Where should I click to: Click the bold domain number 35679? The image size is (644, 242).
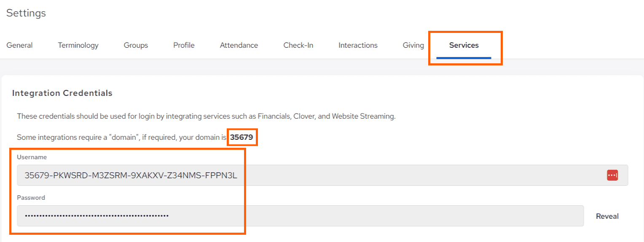(x=241, y=137)
